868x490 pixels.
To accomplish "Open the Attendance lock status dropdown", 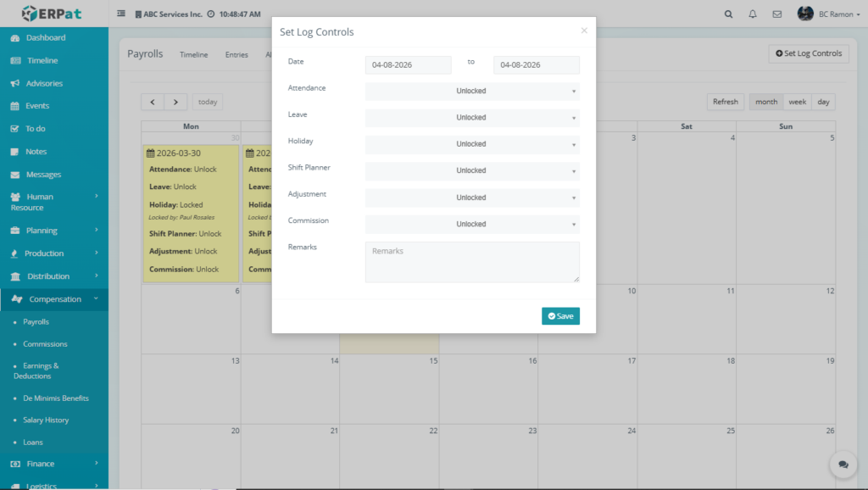I will click(x=472, y=91).
